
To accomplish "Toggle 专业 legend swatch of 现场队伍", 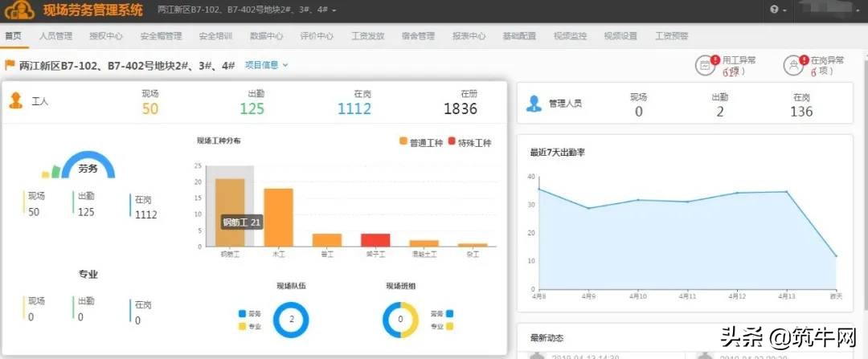I will (241, 326).
